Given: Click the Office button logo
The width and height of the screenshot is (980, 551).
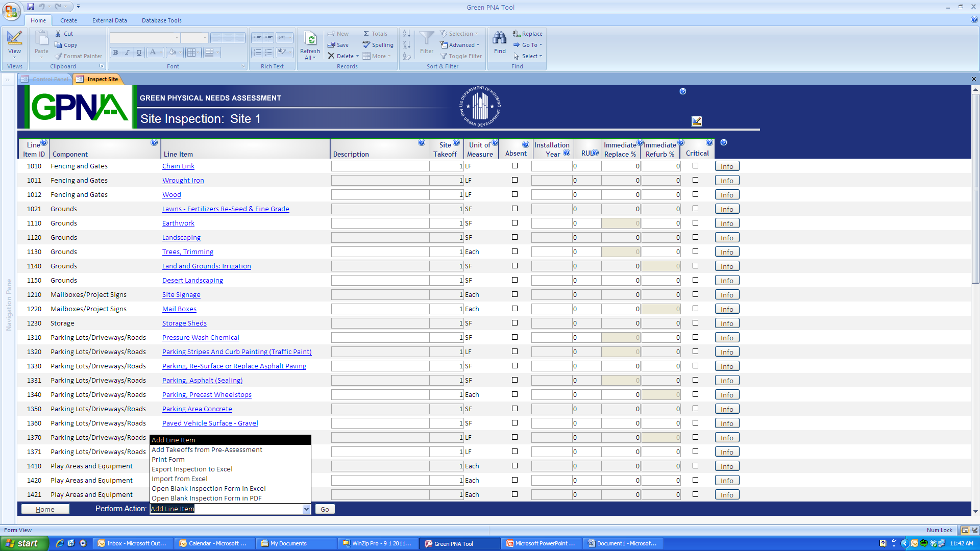Looking at the screenshot, I should pos(11,11).
